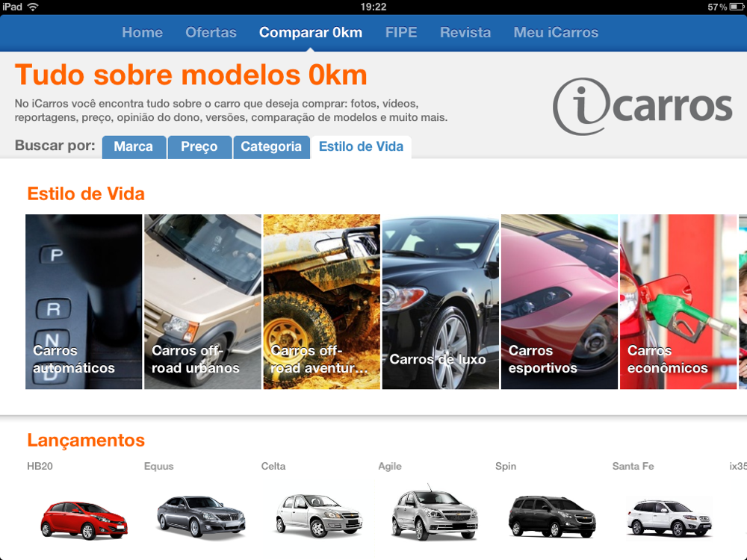
Task: Switch to the Ofertas tab
Action: (x=211, y=32)
